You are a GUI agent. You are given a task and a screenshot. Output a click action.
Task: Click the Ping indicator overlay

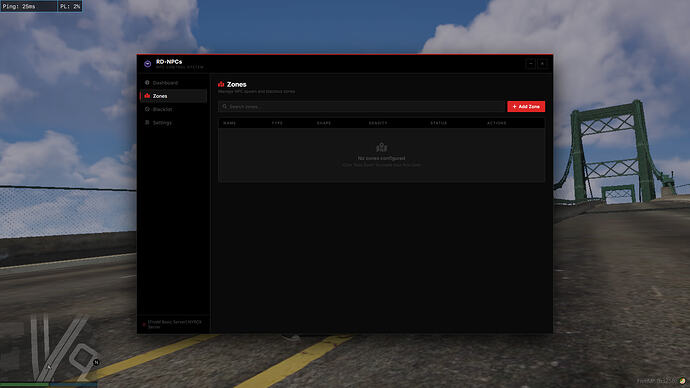(x=29, y=6)
